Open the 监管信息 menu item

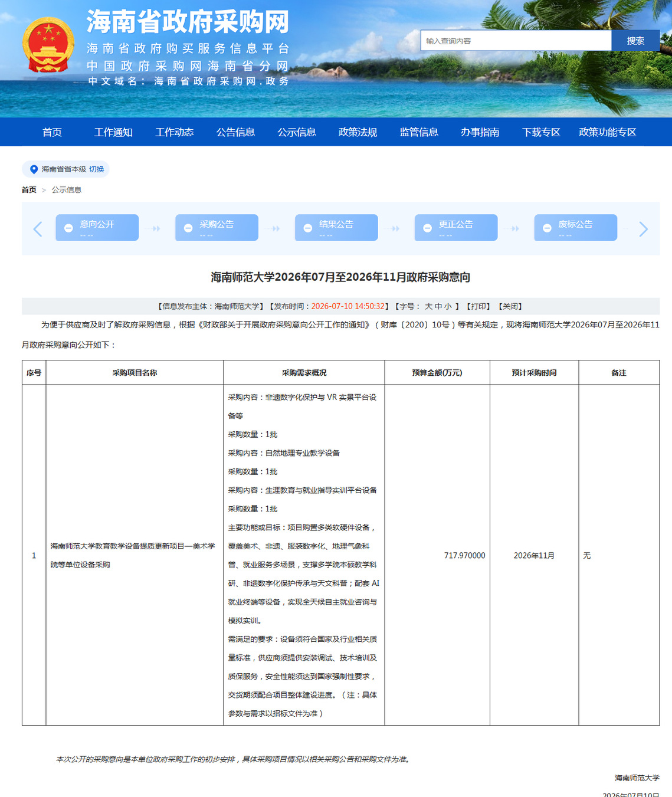coord(419,132)
